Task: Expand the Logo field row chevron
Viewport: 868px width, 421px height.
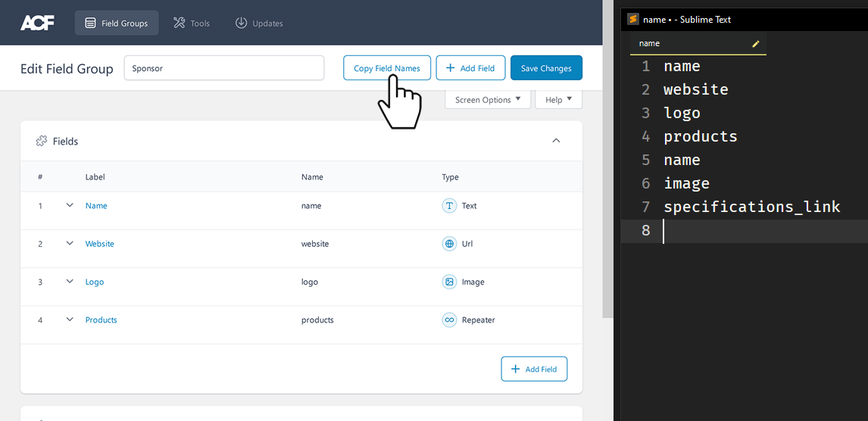Action: click(x=70, y=281)
